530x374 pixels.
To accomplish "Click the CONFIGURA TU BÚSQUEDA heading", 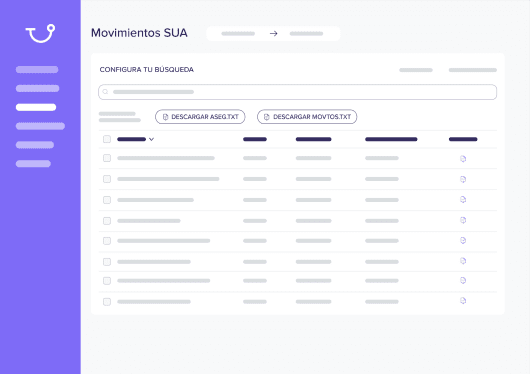I will click(147, 70).
